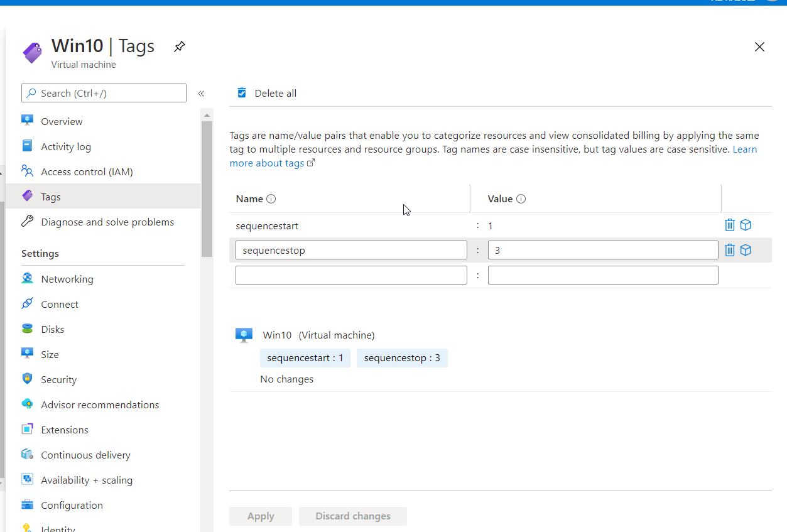The height and width of the screenshot is (532, 787).
Task: Click the Overview monitor icon
Action: point(27,120)
